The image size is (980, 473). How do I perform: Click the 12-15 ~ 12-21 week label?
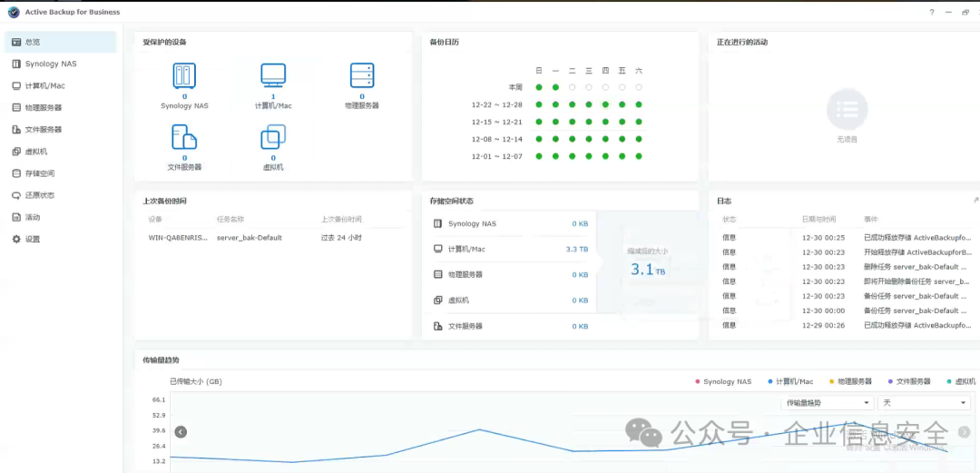(497, 122)
